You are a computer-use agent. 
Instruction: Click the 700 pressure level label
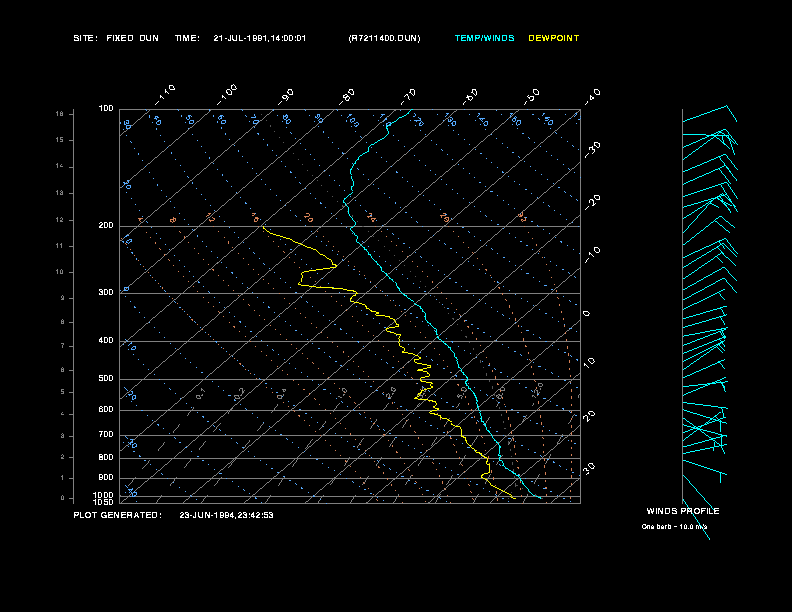coord(106,434)
